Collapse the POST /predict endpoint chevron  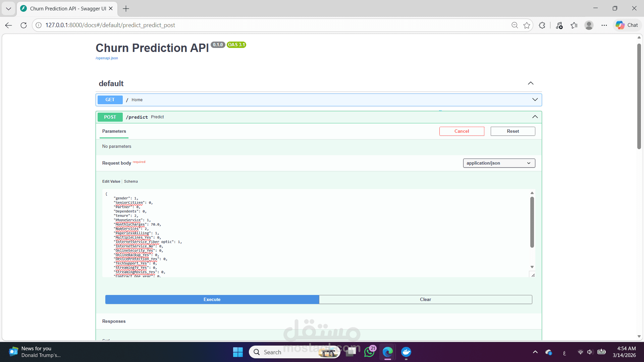pyautogui.click(x=535, y=117)
